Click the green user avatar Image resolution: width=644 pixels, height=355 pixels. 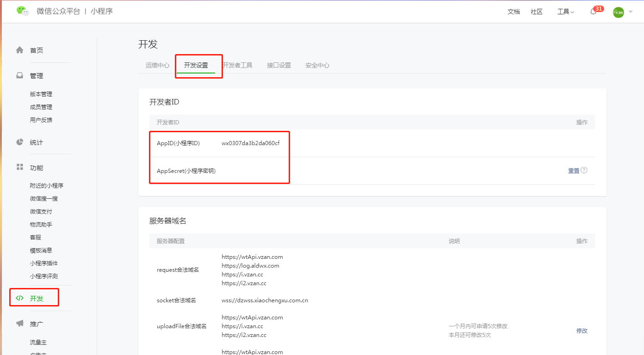pyautogui.click(x=618, y=12)
